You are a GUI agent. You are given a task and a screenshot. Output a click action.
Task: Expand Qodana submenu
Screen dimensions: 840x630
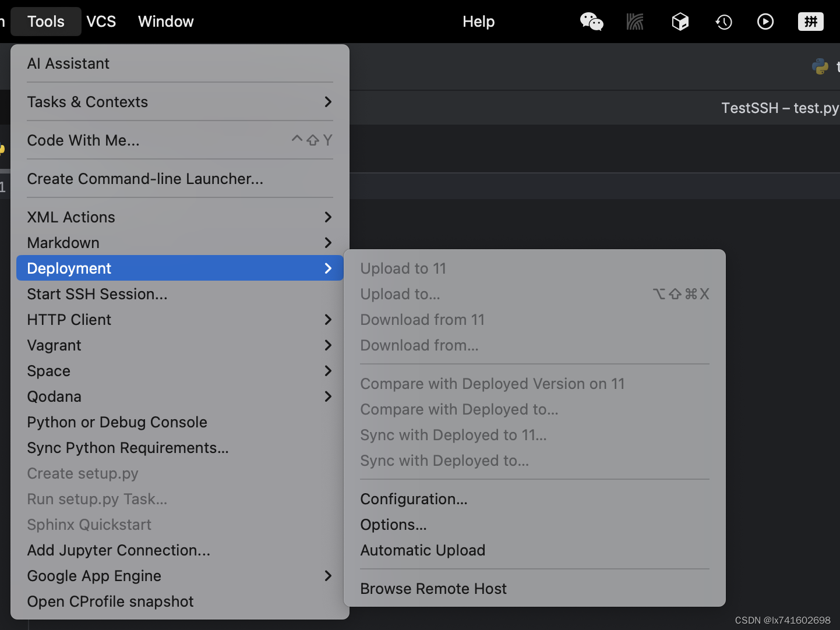pos(180,397)
